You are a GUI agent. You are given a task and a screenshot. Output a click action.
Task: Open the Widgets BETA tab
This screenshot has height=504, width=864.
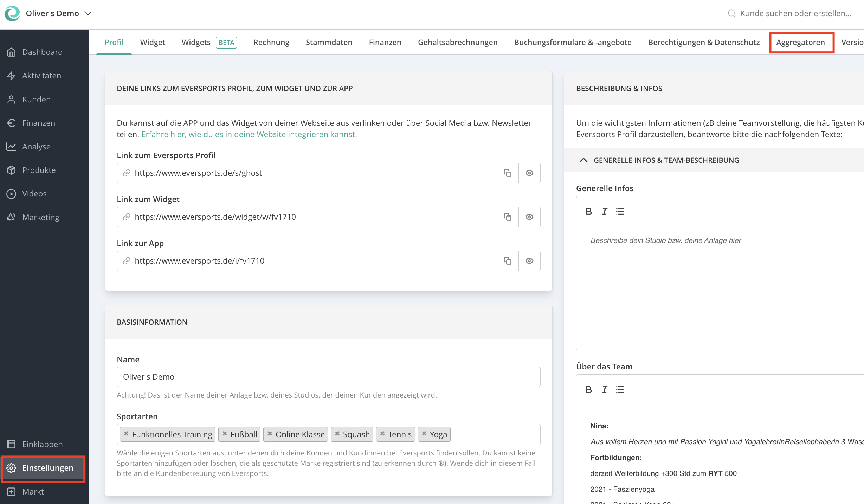pyautogui.click(x=209, y=42)
